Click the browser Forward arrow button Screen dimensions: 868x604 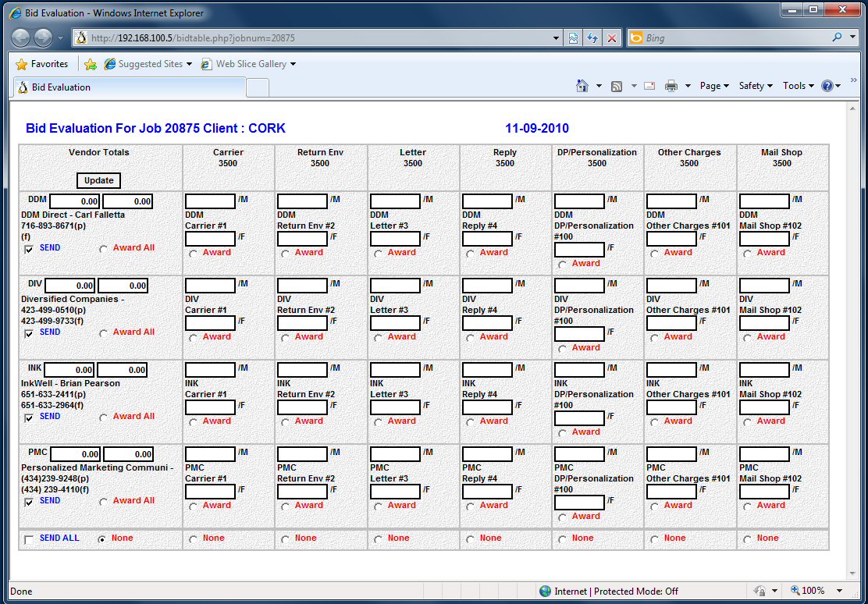pyautogui.click(x=43, y=37)
